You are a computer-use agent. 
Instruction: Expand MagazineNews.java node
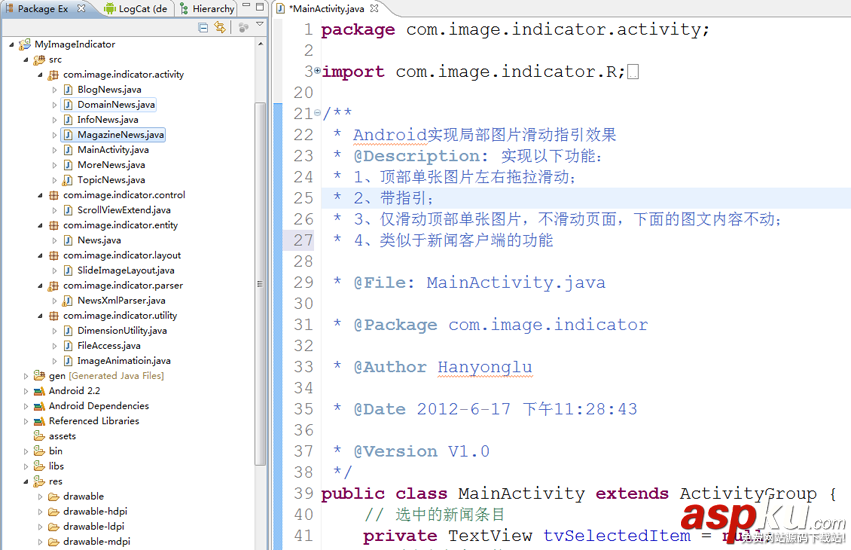54,135
